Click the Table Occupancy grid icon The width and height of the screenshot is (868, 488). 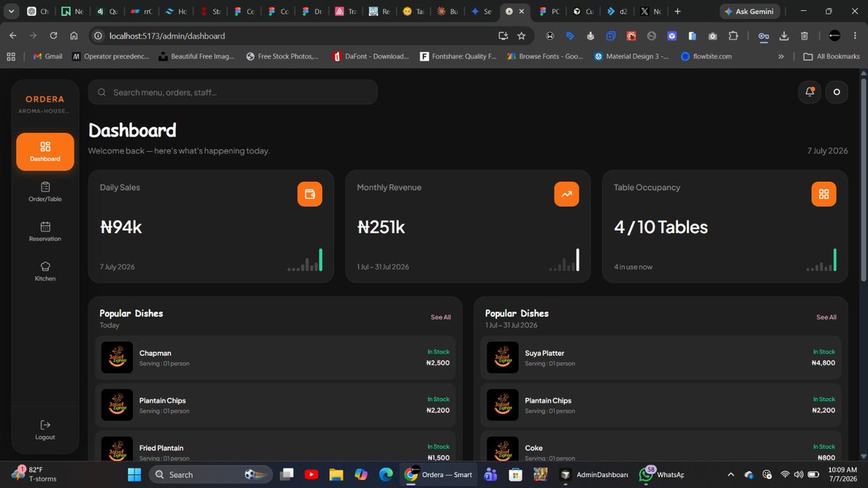[823, 194]
